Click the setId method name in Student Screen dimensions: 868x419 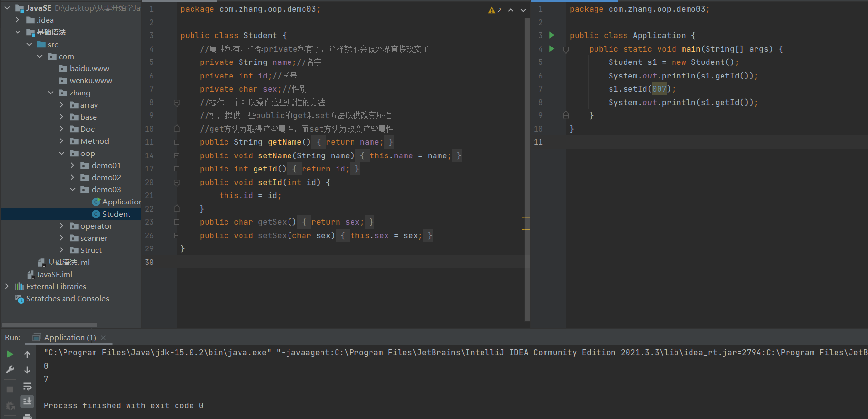[x=270, y=182]
